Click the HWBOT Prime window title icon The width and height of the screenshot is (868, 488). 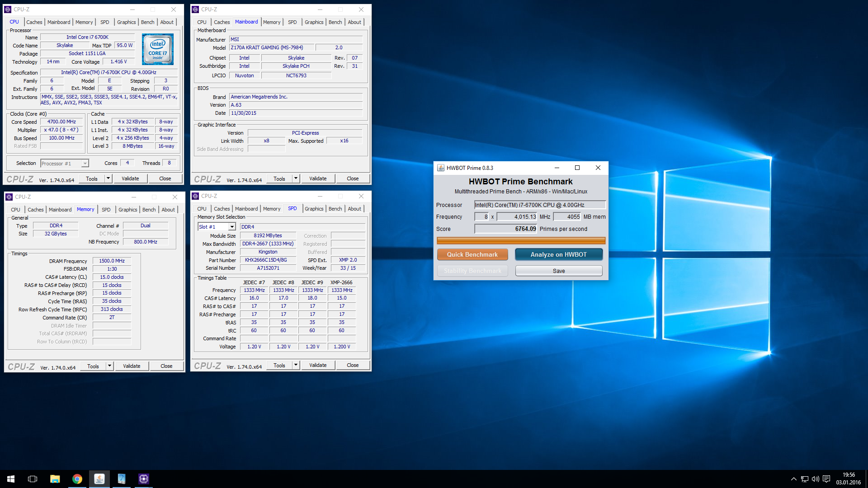441,168
